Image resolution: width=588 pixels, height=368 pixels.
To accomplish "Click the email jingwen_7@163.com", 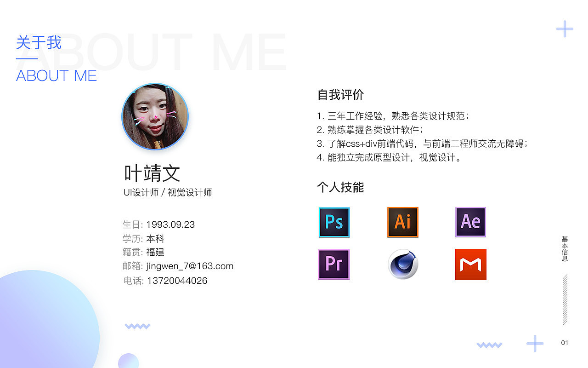I will click(x=190, y=266).
